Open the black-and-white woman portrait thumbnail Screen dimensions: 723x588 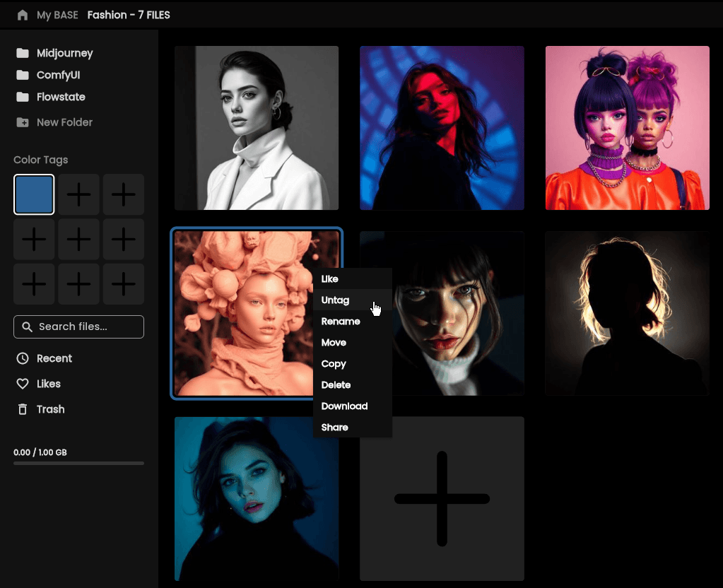coord(257,128)
